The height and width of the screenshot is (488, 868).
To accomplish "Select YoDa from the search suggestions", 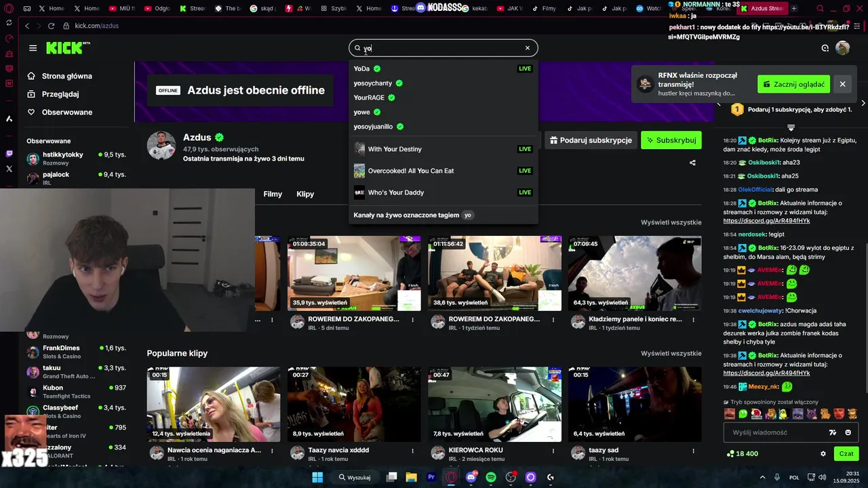I will pos(443,68).
